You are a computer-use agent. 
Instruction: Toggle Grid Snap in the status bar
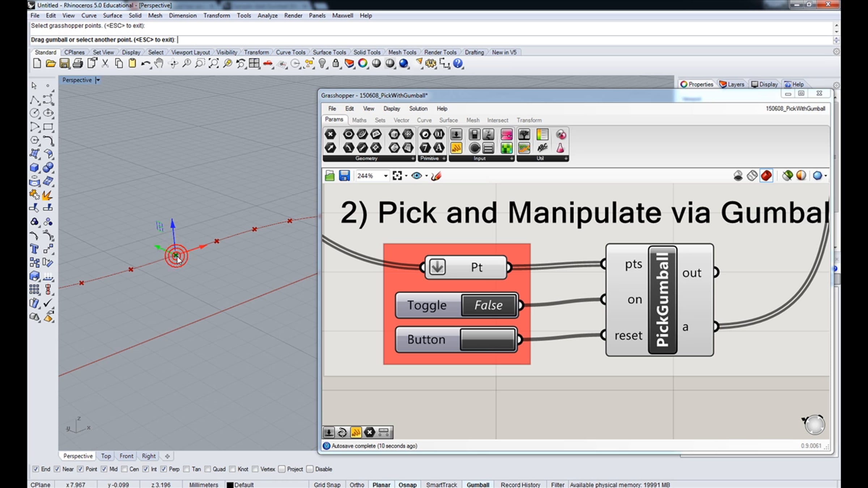(x=327, y=485)
